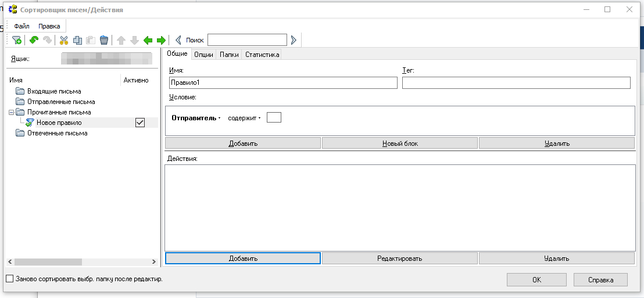
Task: Open the Правка menu
Action: tap(49, 26)
